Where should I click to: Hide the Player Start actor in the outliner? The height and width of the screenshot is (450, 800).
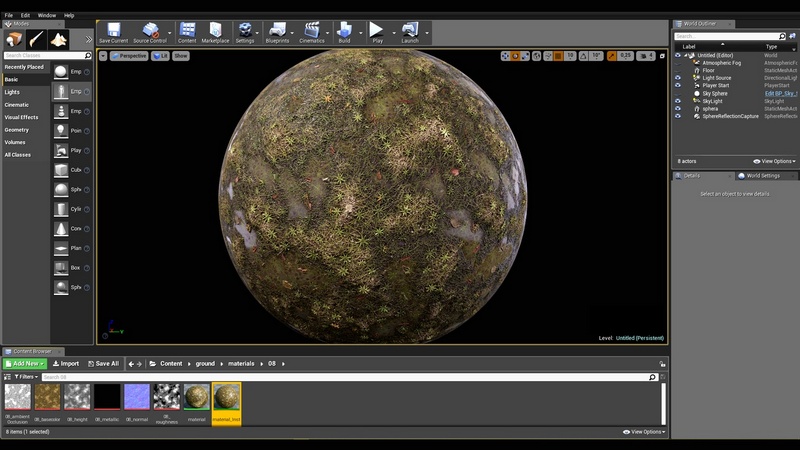(678, 86)
